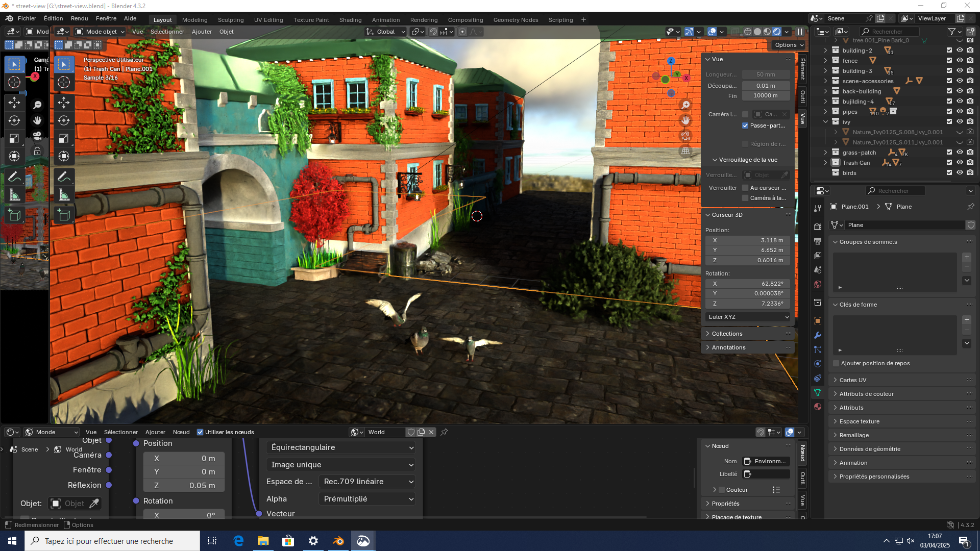Toggle the Passe-partout checkbox
Screen dimensions: 980x551
(745, 126)
